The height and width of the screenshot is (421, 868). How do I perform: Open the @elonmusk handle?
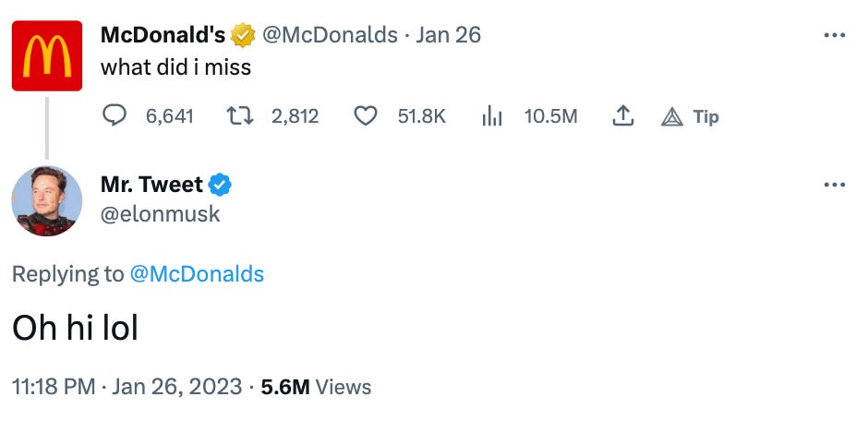click(161, 214)
